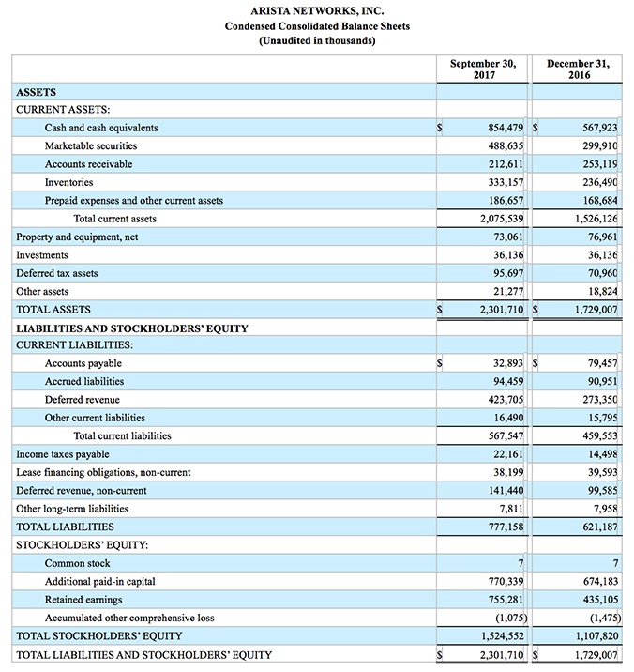Click 'Prepaid expenses and other current assets'

(x=134, y=201)
